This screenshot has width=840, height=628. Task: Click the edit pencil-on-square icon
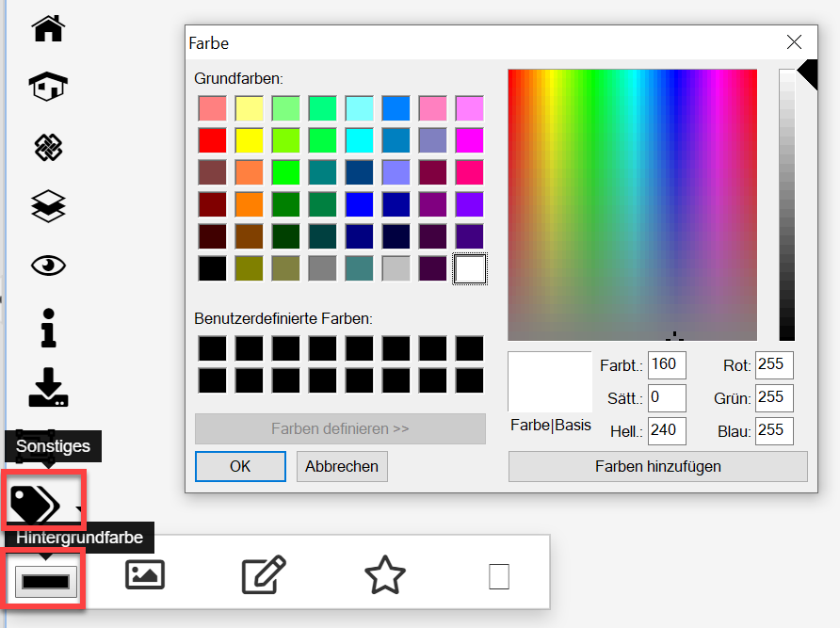(264, 575)
